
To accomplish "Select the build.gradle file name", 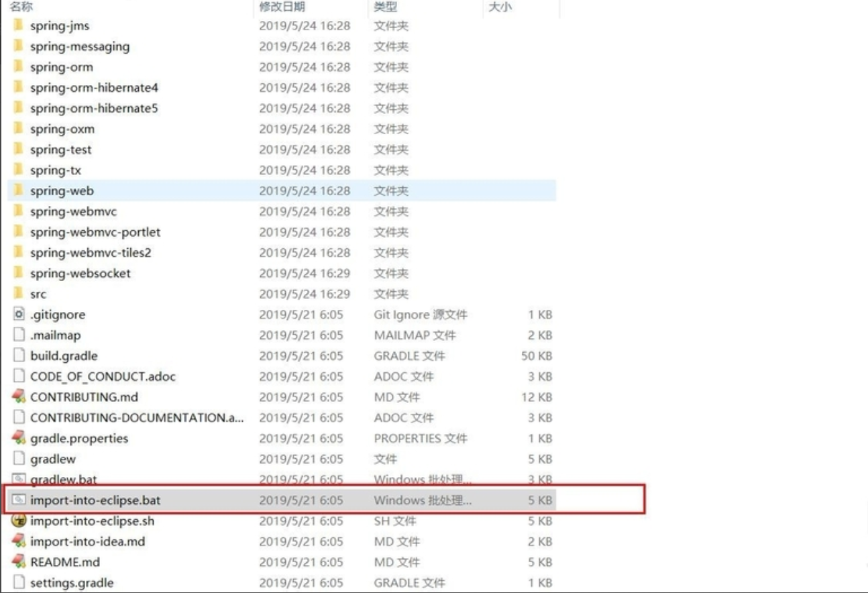I will tap(64, 356).
